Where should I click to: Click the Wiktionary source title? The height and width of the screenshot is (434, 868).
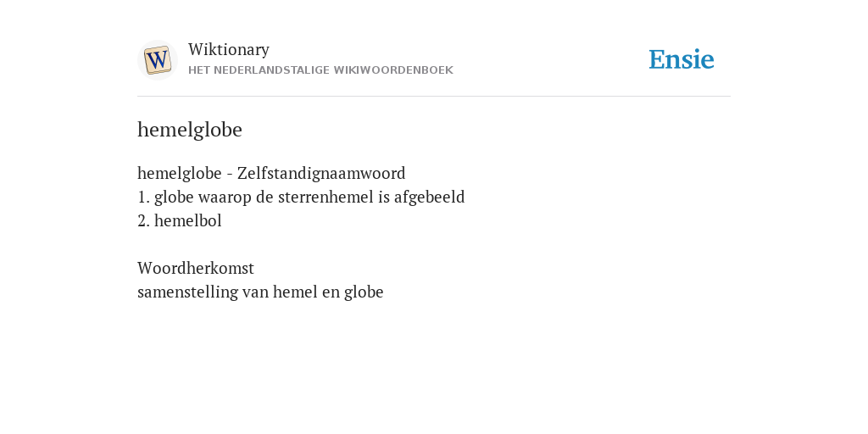pos(229,50)
